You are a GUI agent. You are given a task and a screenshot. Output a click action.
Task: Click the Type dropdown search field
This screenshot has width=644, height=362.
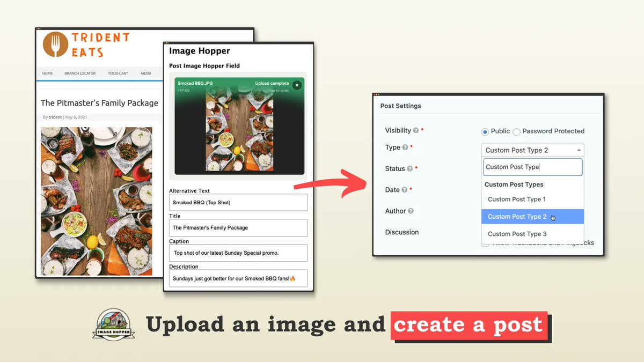coord(532,167)
